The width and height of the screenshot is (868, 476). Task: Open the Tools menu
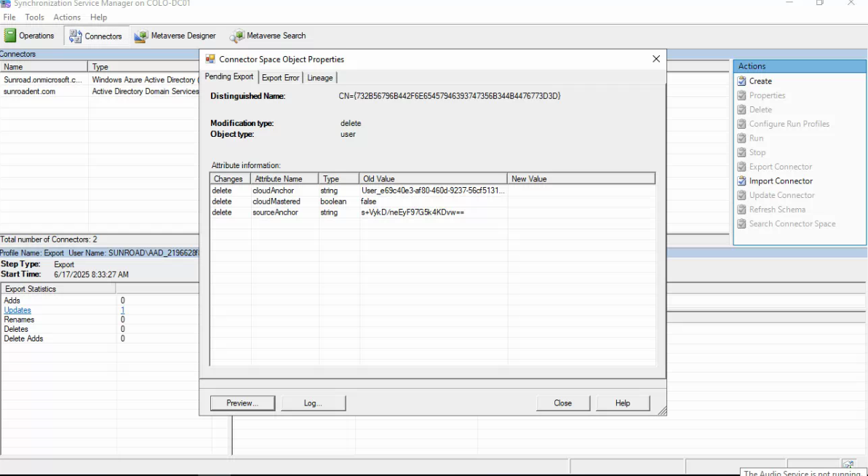(x=33, y=17)
